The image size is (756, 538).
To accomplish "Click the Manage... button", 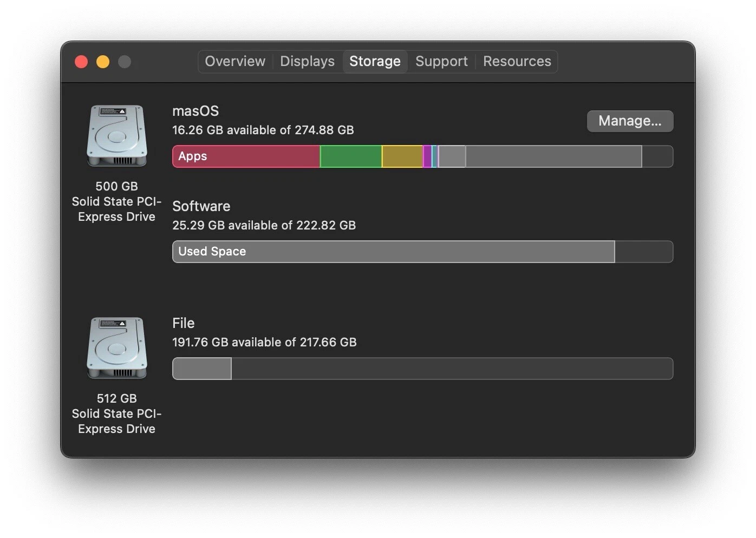I will (630, 121).
